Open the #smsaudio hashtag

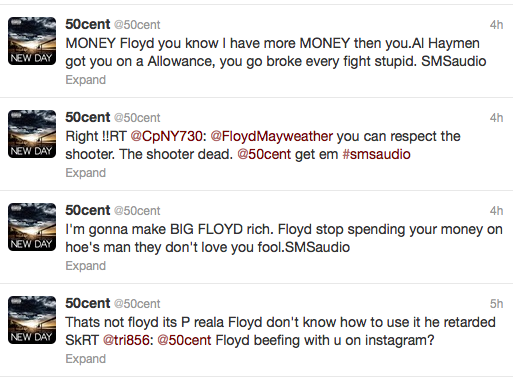click(x=376, y=154)
